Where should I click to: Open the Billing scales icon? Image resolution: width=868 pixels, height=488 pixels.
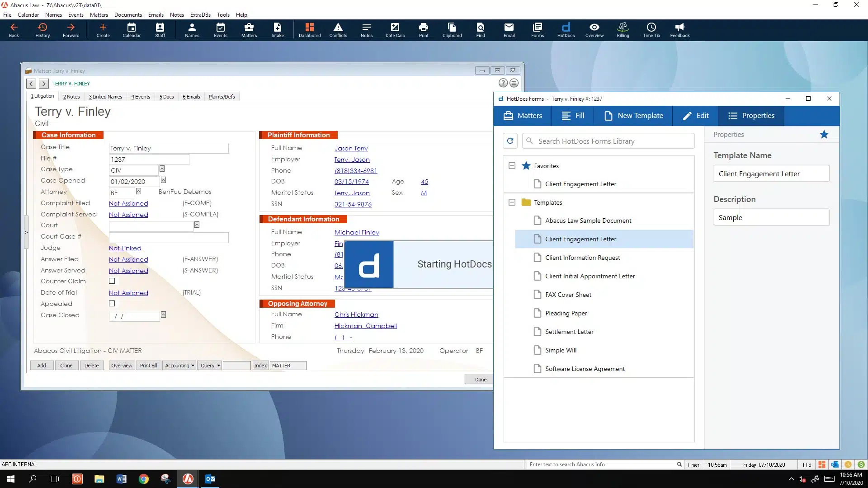coord(623,30)
